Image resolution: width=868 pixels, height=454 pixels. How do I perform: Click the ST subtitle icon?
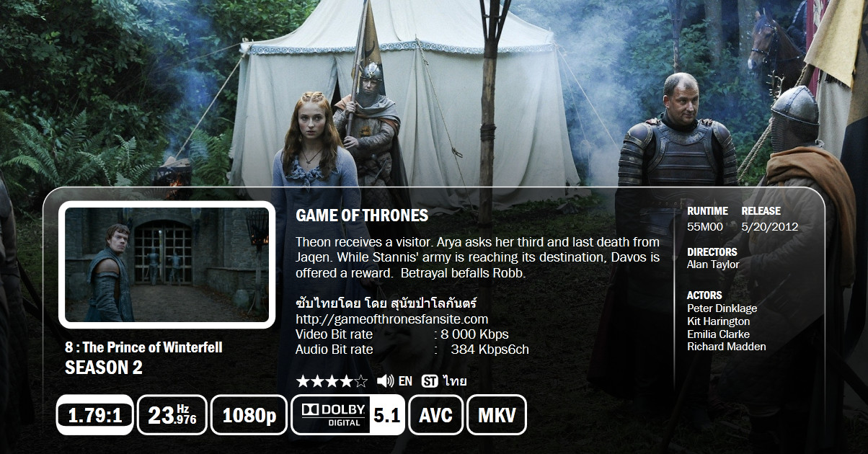[430, 380]
